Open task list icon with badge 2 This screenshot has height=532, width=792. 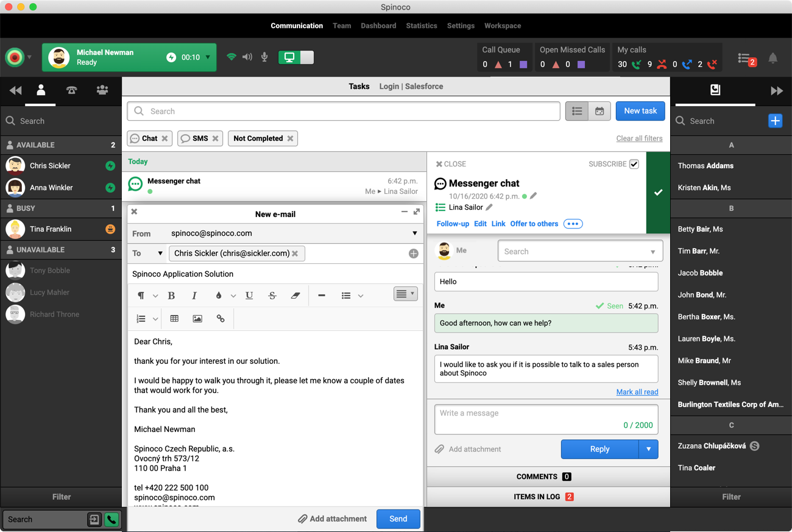(x=747, y=59)
